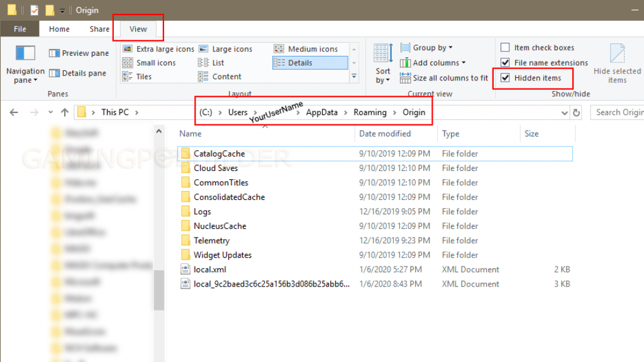Uncheck the Hidden items checkbox

(x=506, y=78)
